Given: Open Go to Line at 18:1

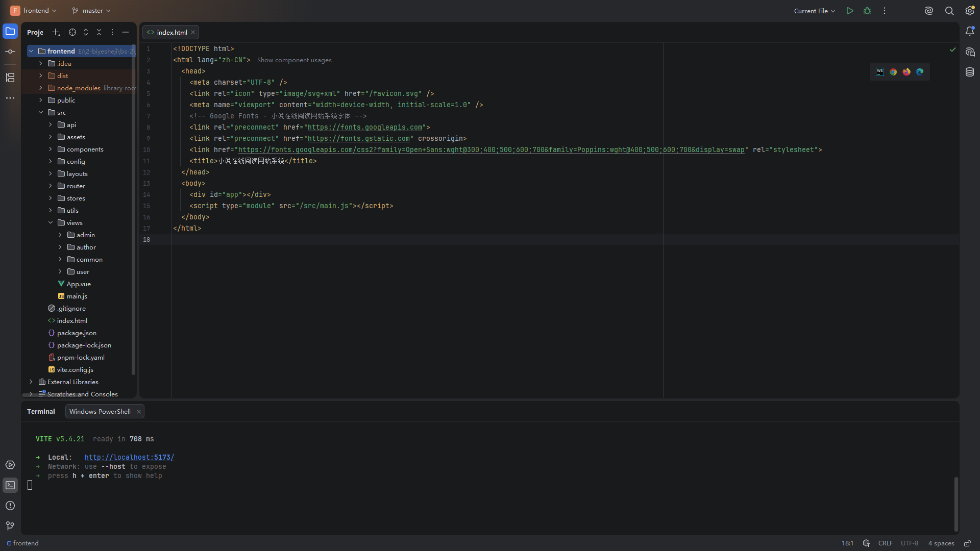Looking at the screenshot, I should tap(848, 543).
